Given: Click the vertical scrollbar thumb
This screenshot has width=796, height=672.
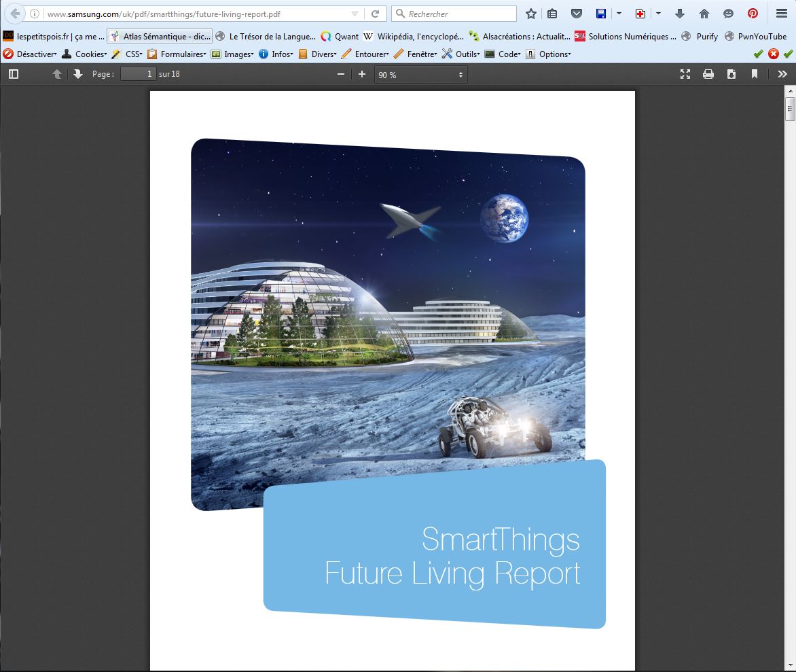Looking at the screenshot, I should click(790, 109).
